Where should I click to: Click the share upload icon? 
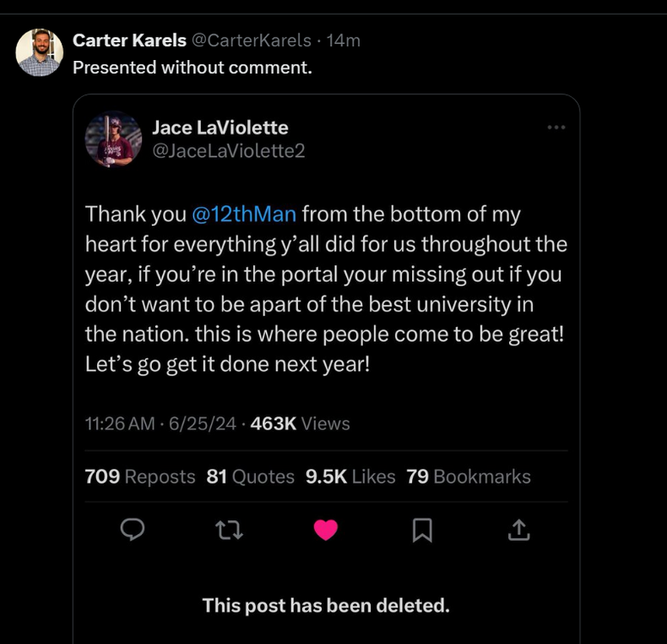click(x=518, y=531)
